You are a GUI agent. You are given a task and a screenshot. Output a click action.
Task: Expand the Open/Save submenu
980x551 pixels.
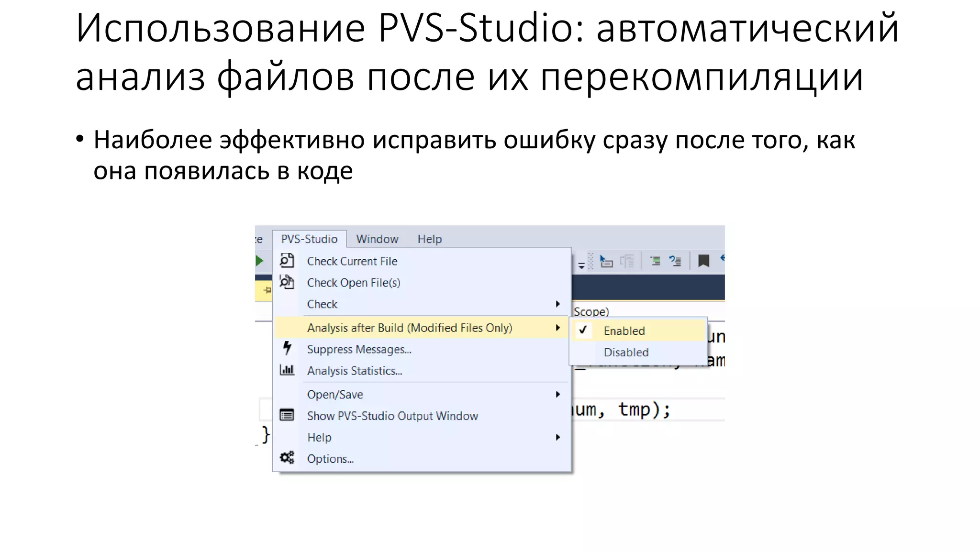[x=422, y=395]
